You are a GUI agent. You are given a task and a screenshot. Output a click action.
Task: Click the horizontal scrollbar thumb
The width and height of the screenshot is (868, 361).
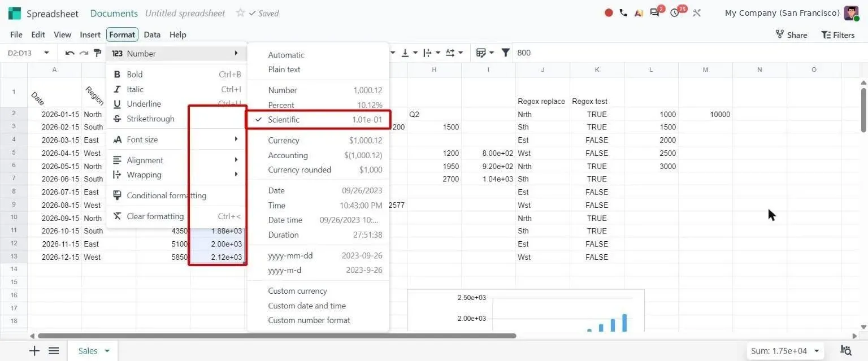(x=277, y=336)
